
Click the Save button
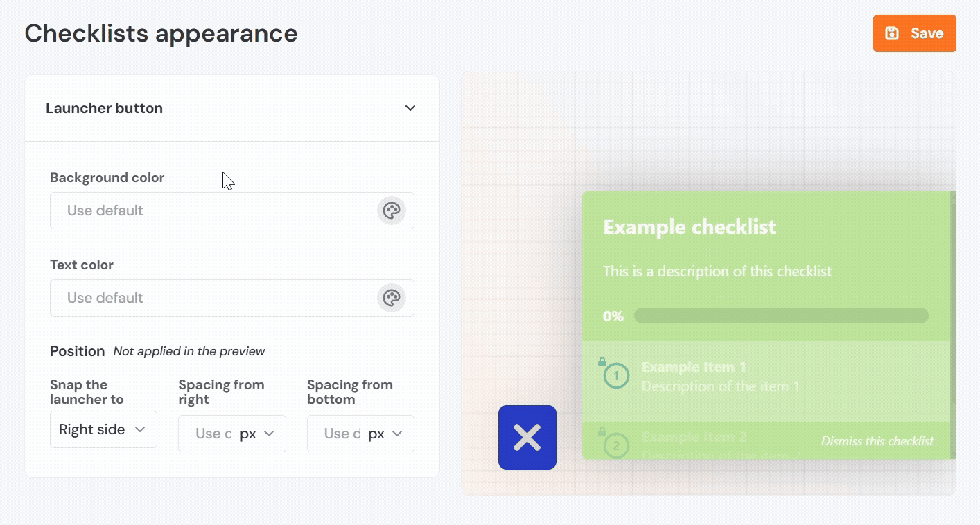click(x=914, y=33)
